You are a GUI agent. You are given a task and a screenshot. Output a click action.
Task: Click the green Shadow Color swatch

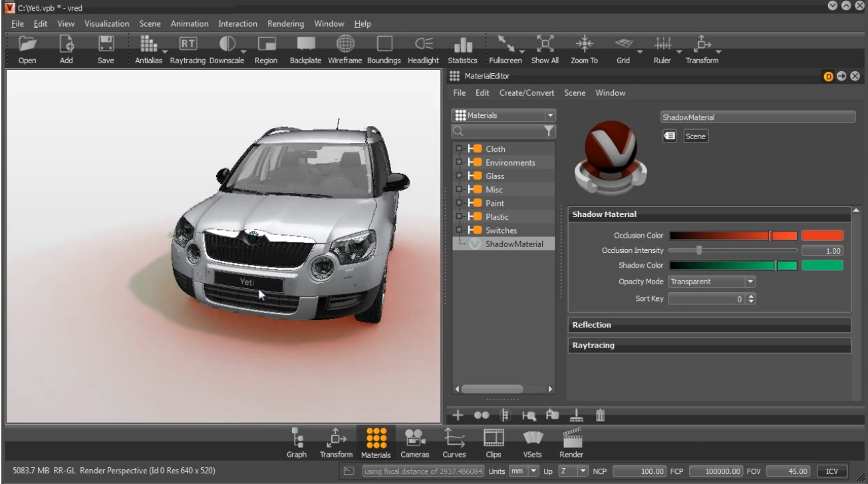click(822, 266)
